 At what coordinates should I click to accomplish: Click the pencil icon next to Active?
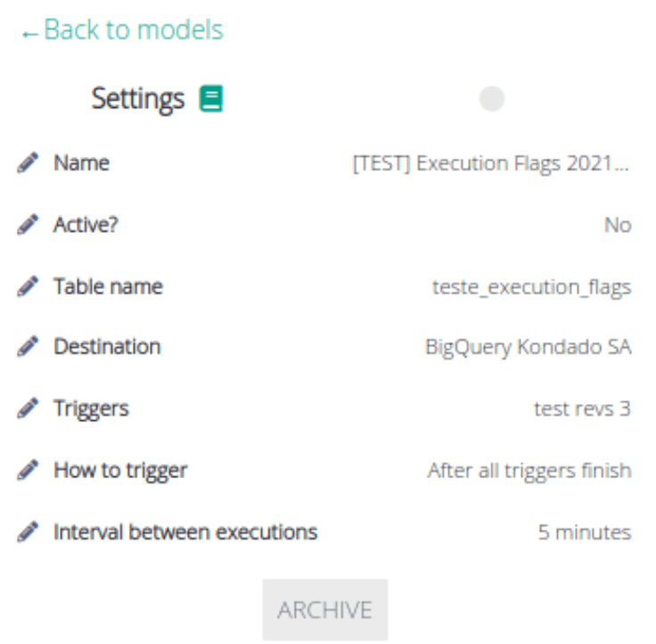28,226
